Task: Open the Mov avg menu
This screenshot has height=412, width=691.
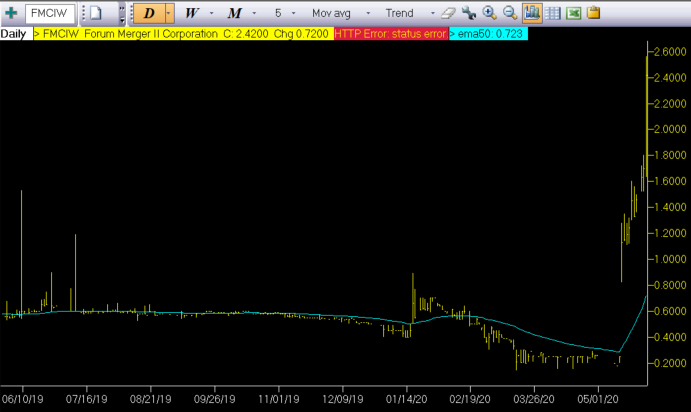Action: (331, 13)
